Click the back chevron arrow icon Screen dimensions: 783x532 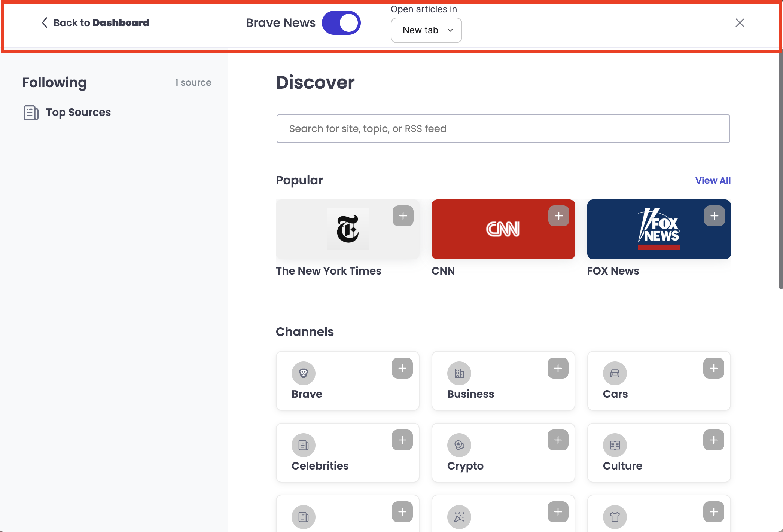click(45, 23)
